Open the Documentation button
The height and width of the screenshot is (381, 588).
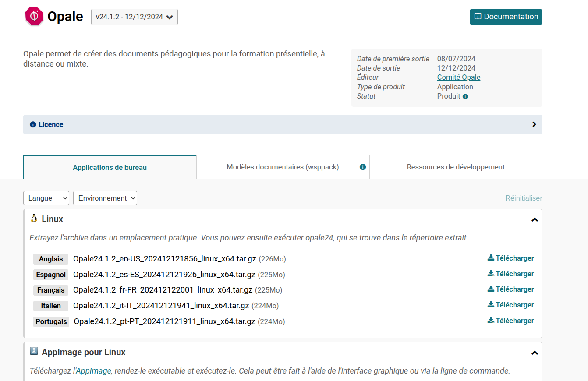[x=506, y=17]
